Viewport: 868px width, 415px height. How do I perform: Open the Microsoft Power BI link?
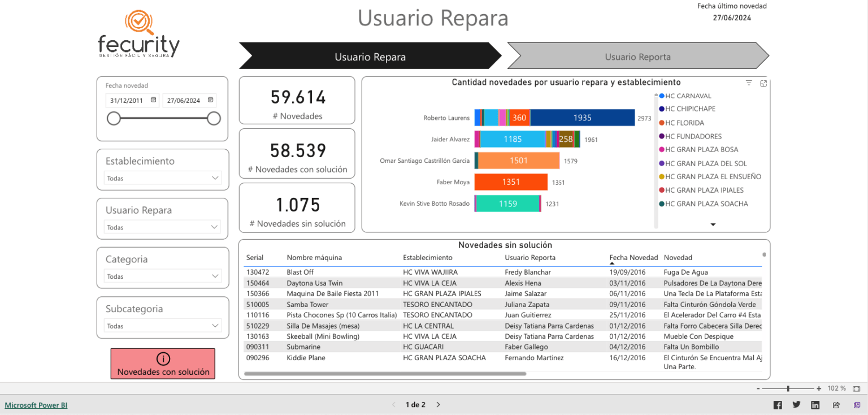[x=36, y=405]
